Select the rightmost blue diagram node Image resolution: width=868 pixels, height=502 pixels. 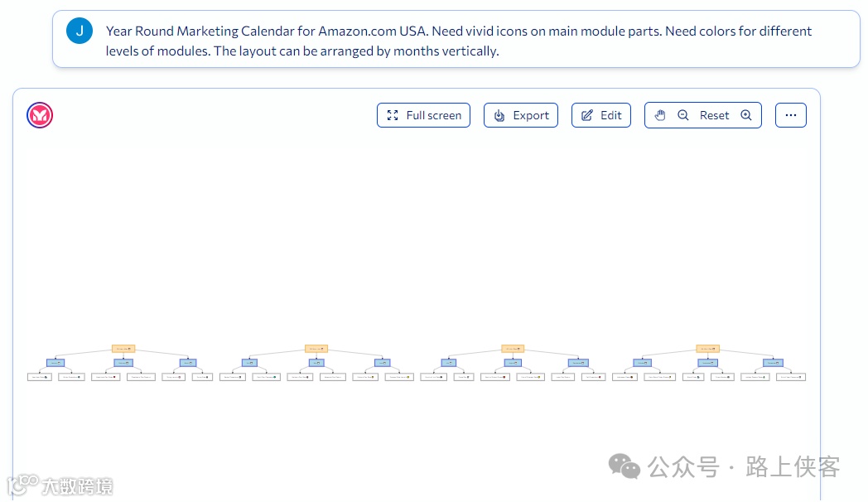coord(774,363)
